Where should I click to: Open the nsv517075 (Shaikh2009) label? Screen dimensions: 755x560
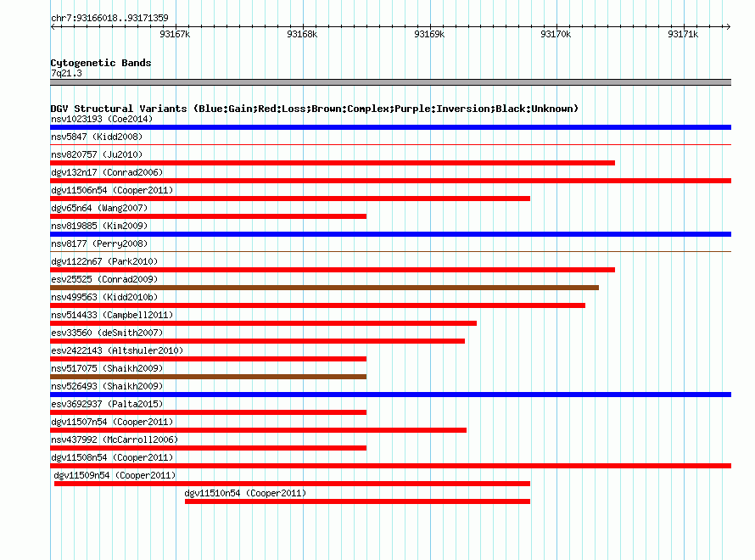[x=107, y=368]
